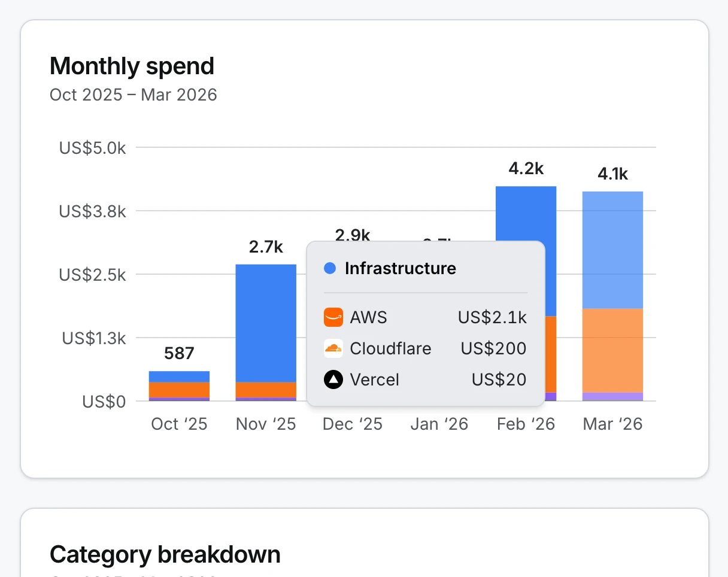The width and height of the screenshot is (728, 577).
Task: Click the US$2.1k AWS amount
Action: pos(492,317)
